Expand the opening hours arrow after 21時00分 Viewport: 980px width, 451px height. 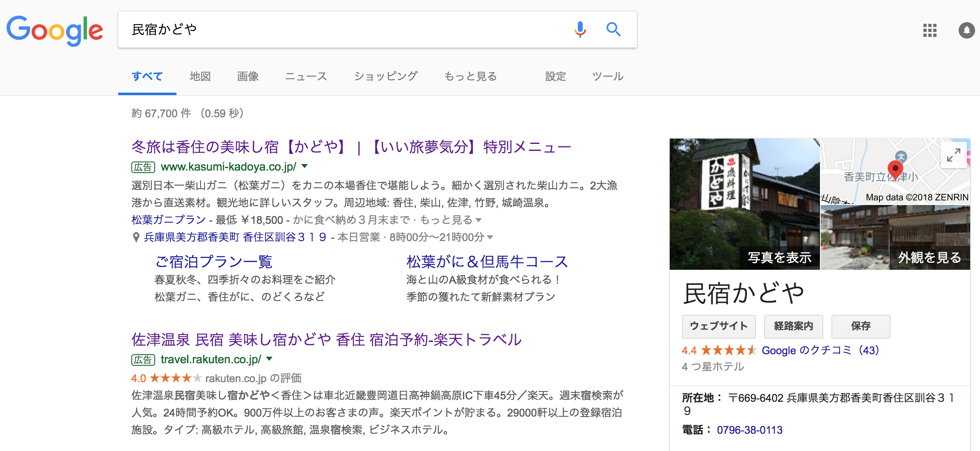(490, 237)
